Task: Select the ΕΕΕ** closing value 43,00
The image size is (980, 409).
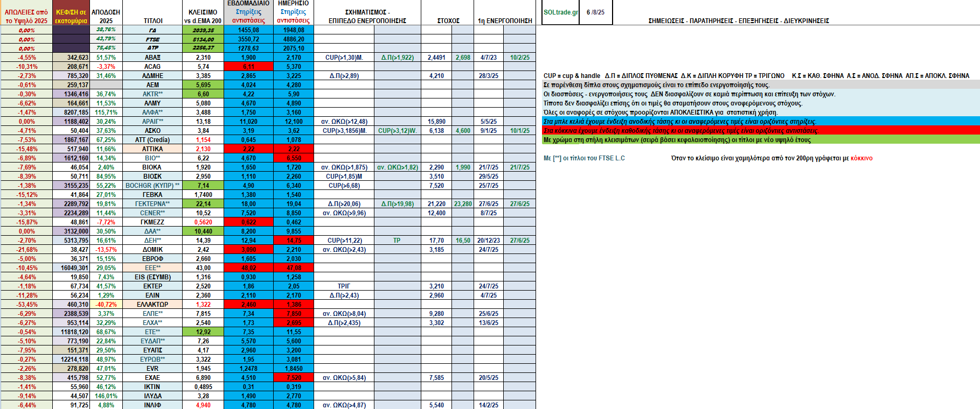Action: pyautogui.click(x=203, y=268)
